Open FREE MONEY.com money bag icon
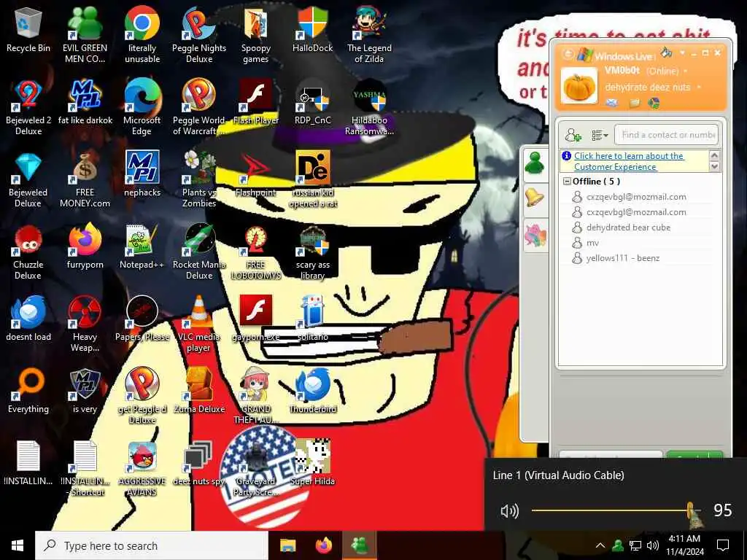This screenshot has width=747, height=560. 85,179
